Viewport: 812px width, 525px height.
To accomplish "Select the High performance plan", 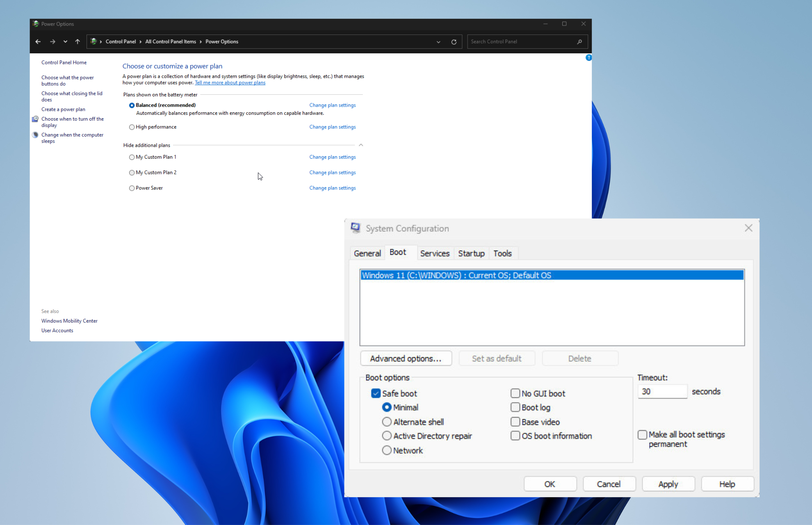I will click(x=132, y=127).
